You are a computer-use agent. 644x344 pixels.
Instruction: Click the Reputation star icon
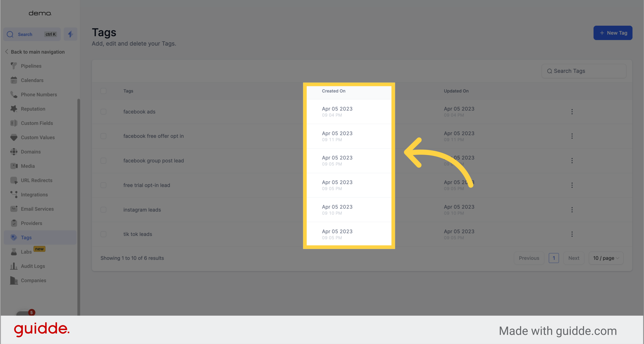click(14, 109)
